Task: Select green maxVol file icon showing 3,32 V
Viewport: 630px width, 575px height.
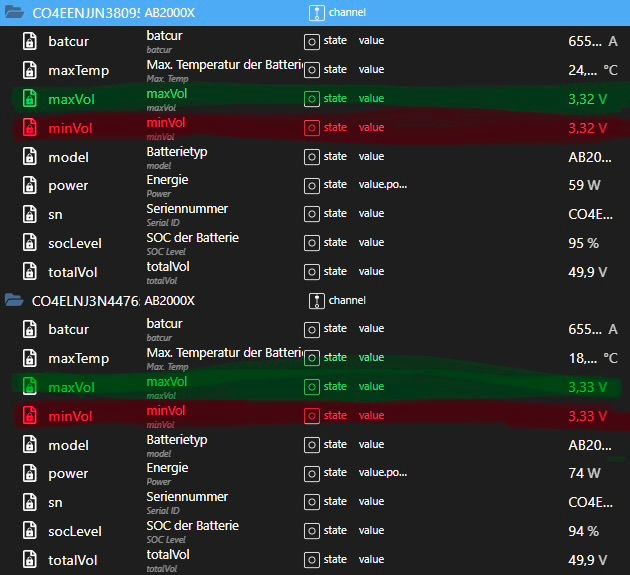Action: pos(30,99)
